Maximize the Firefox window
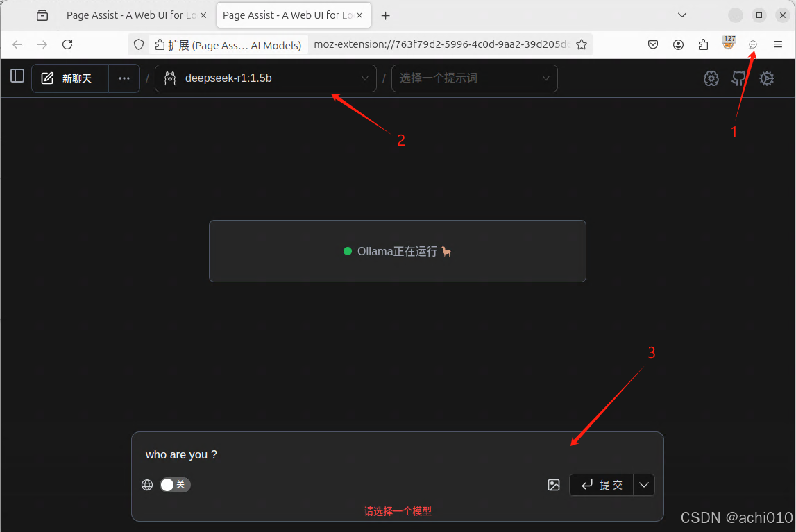Viewport: 796px width, 532px height. tap(759, 16)
